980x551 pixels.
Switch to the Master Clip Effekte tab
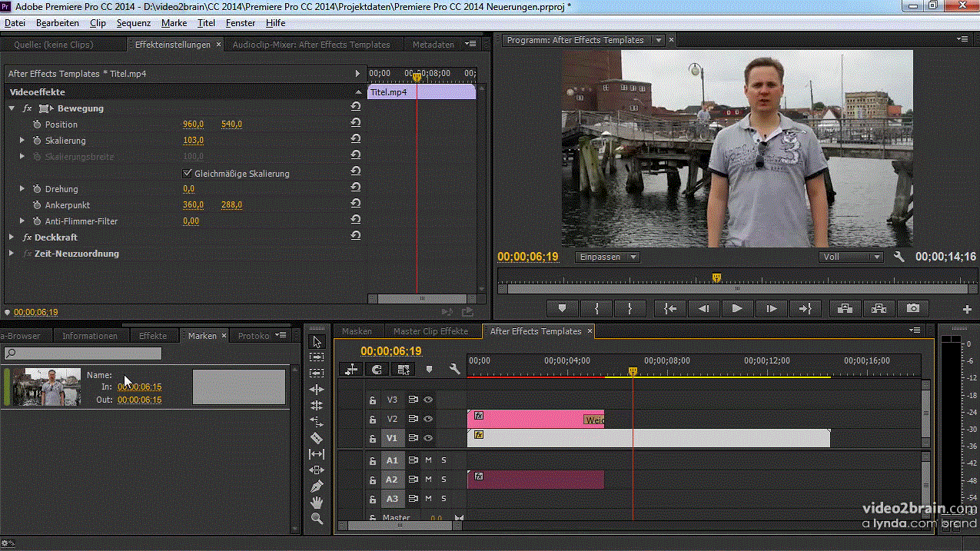coord(430,331)
